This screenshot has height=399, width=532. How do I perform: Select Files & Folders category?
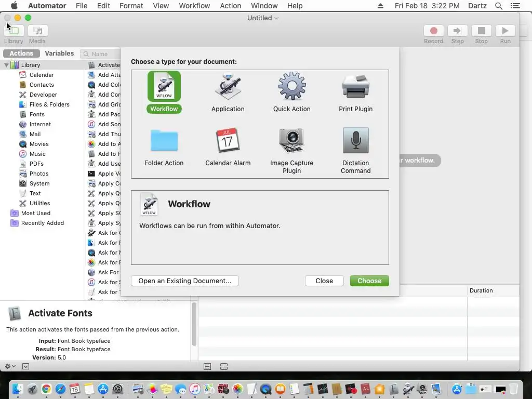[49, 104]
